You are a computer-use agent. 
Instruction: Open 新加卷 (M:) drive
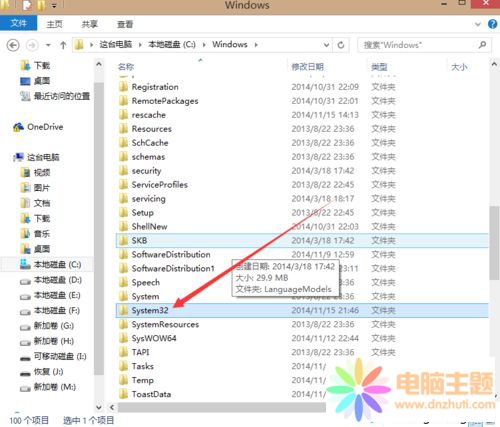[48, 387]
